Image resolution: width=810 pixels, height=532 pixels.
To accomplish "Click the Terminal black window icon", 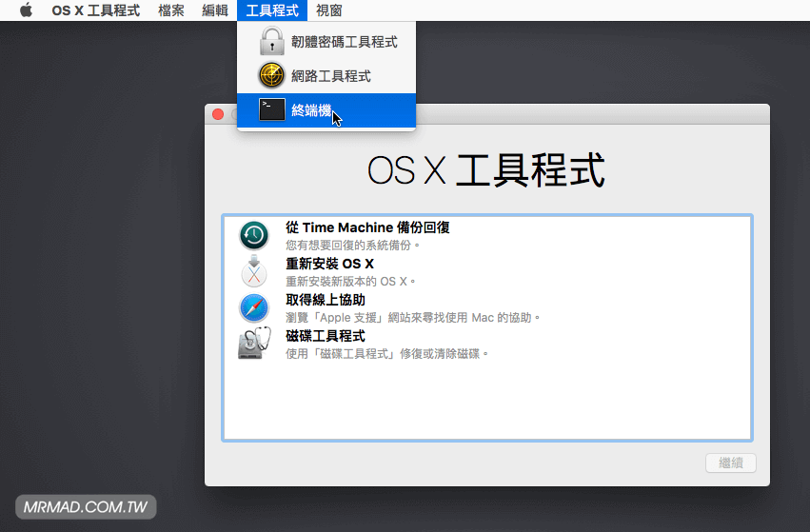I will pos(272,110).
